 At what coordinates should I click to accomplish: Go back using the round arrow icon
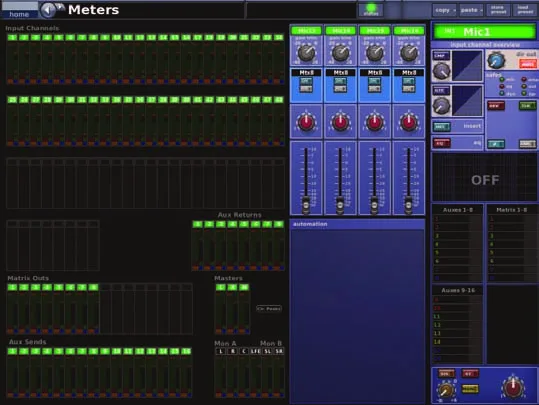pos(48,10)
